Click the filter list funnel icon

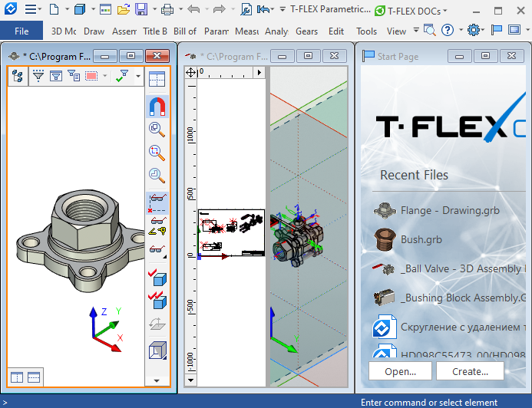tap(74, 76)
